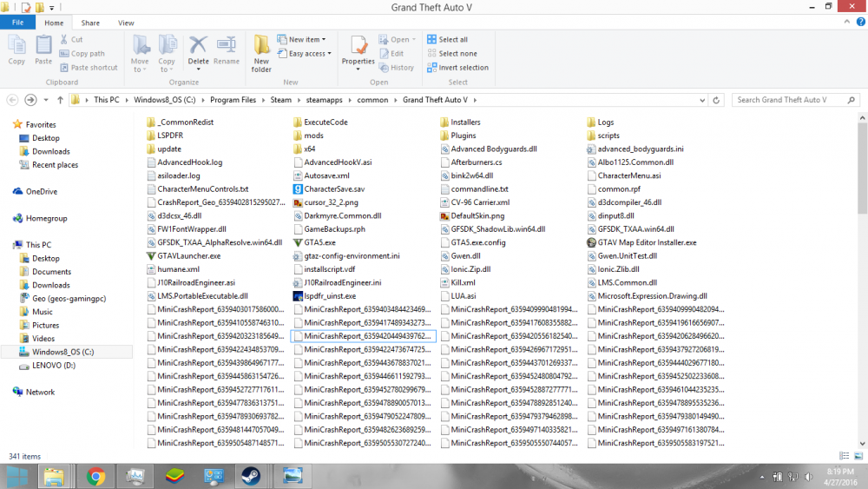Open Explorer help question mark icon
This screenshot has height=489, width=868.
pos(861,22)
